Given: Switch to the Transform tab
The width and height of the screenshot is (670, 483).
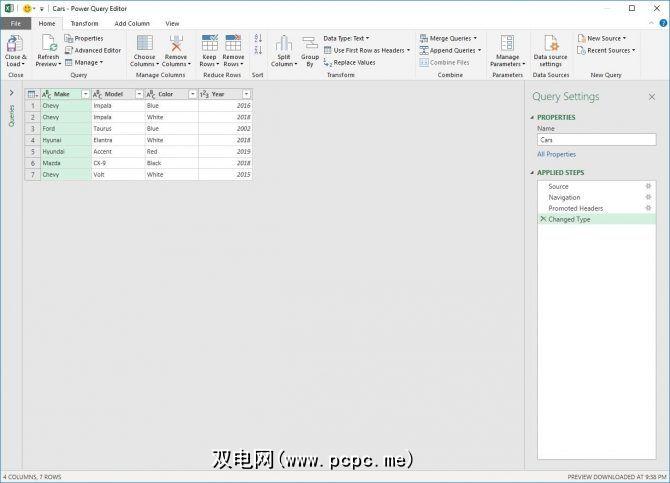Looking at the screenshot, I should tap(84, 23).
